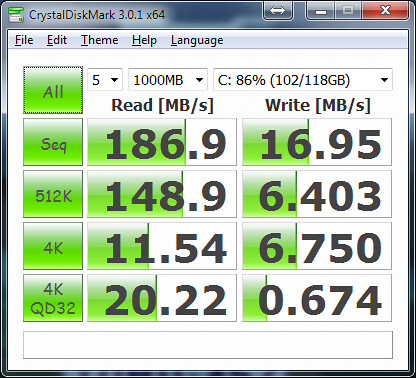
Task: Run all benchmarks with the All button
Action: 53,90
